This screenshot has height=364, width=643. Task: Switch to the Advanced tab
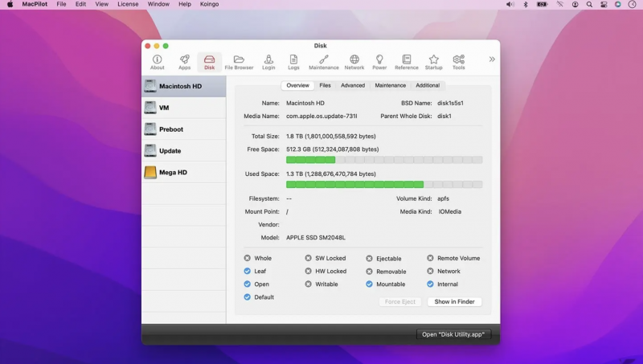353,85
